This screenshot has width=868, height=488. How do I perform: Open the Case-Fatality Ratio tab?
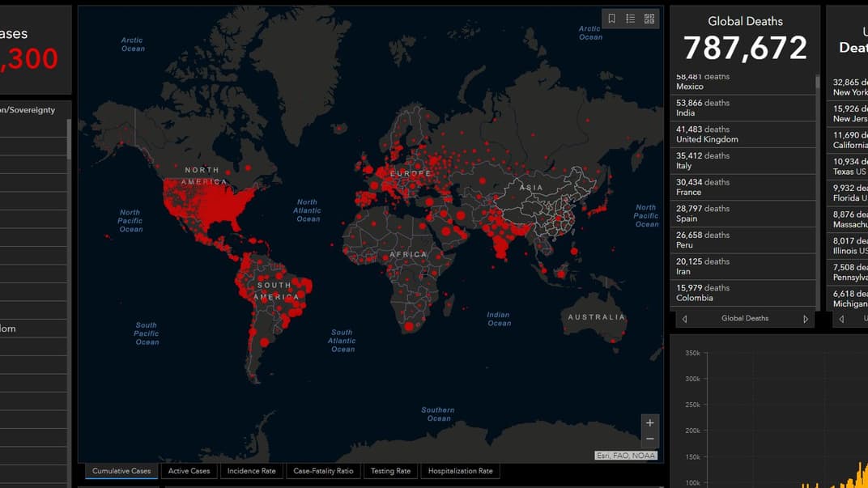(323, 471)
